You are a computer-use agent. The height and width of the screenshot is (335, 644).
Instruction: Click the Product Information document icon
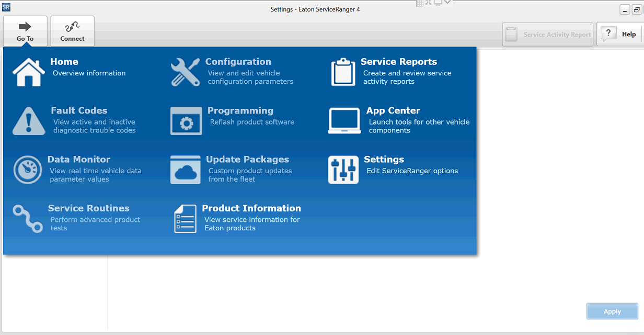(185, 219)
